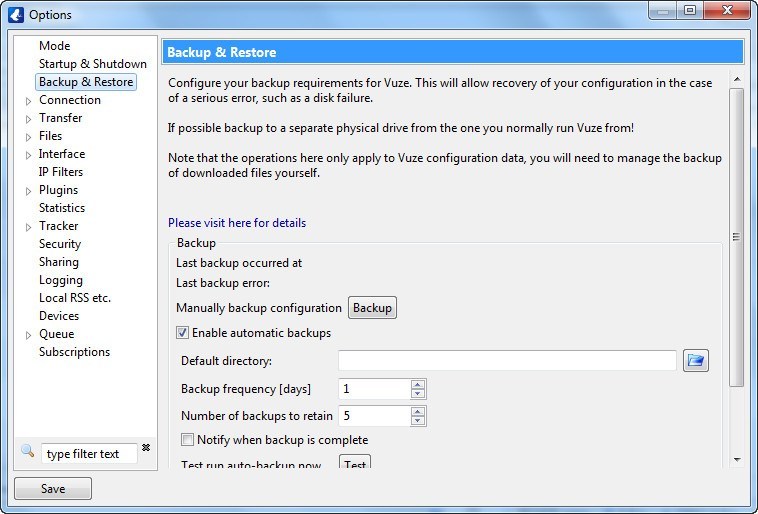Increase Backup frequency days with up arrow
758x514 pixels.
click(x=418, y=384)
